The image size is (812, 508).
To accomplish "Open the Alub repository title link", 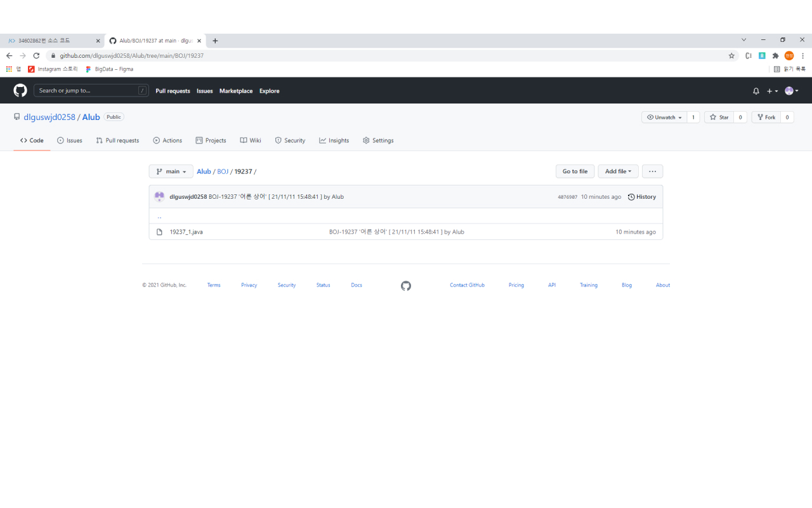I will 91,117.
